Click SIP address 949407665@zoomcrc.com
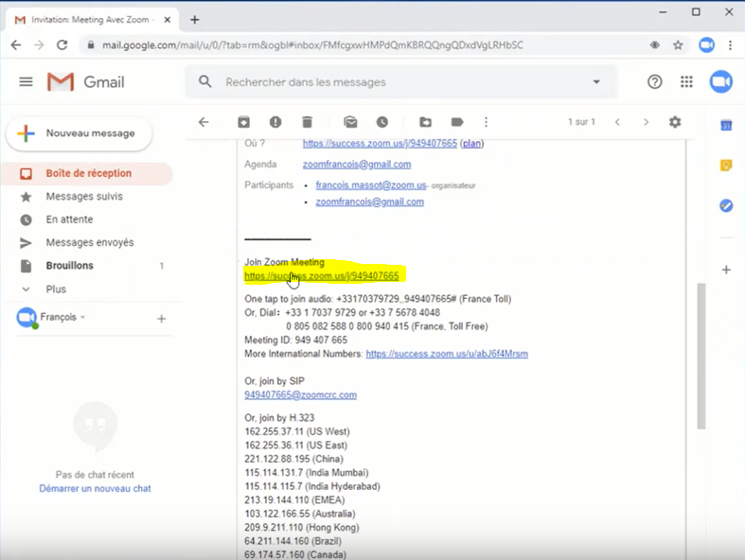The width and height of the screenshot is (745, 560). tap(300, 395)
